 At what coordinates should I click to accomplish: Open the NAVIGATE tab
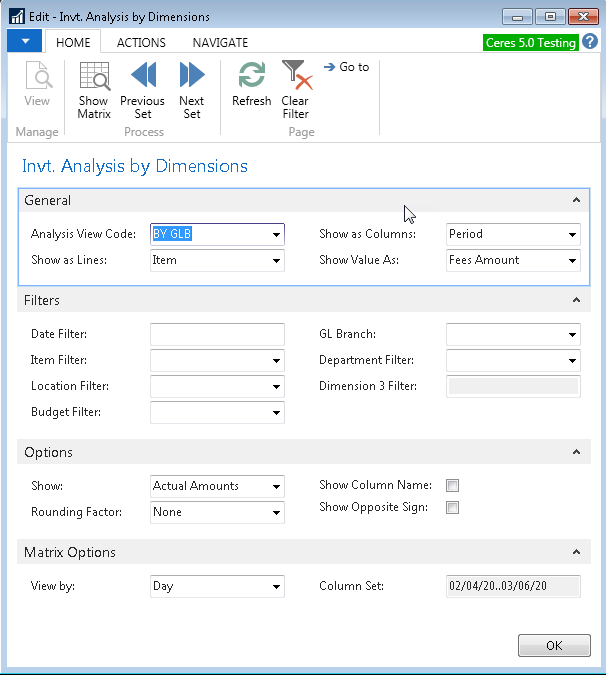point(220,42)
